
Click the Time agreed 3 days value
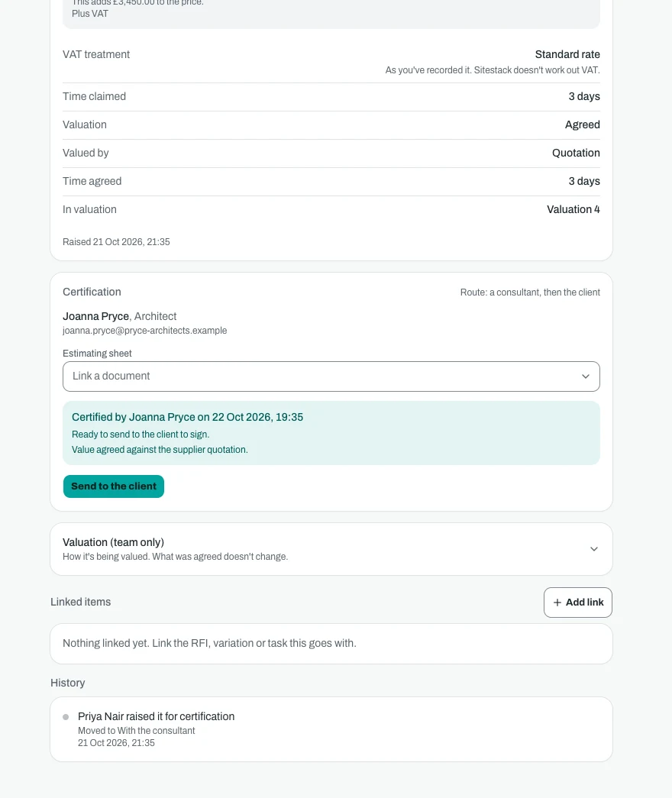[584, 181]
